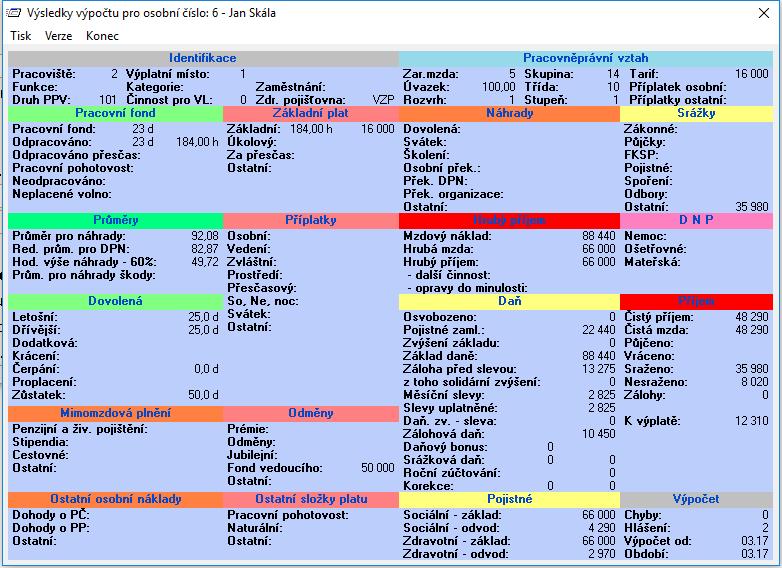Image resolution: width=782 pixels, height=568 pixels.
Task: Click the Odměny section header
Action: coord(311,413)
